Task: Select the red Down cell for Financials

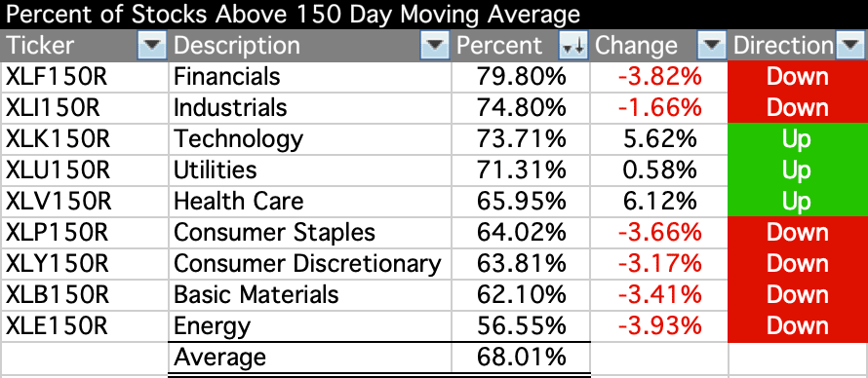Action: [x=798, y=77]
